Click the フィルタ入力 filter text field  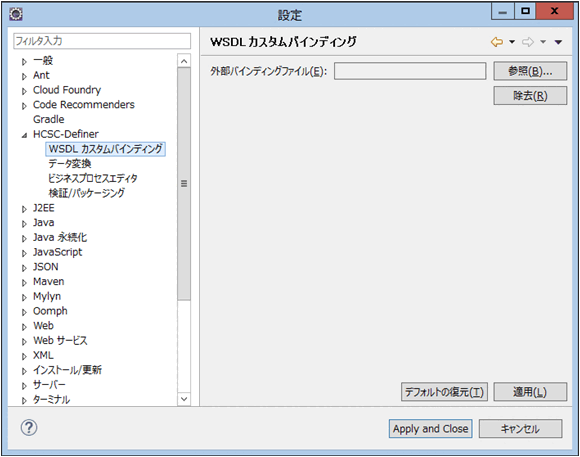(102, 41)
